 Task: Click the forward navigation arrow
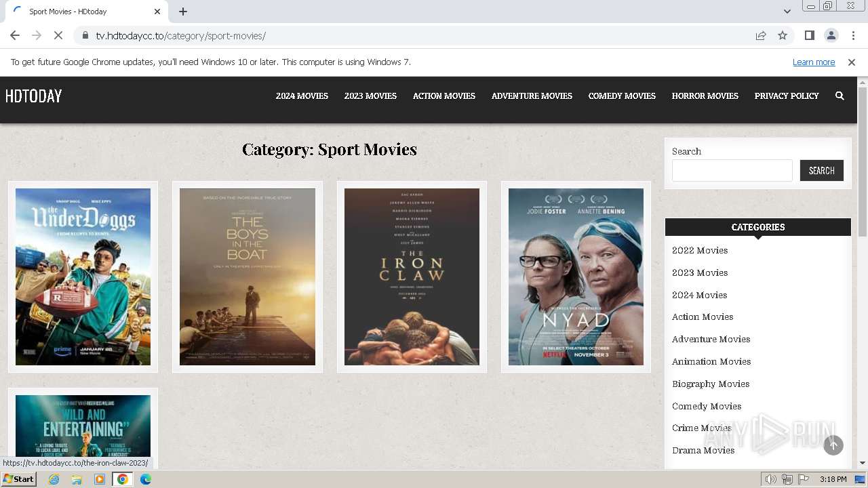coord(37,35)
